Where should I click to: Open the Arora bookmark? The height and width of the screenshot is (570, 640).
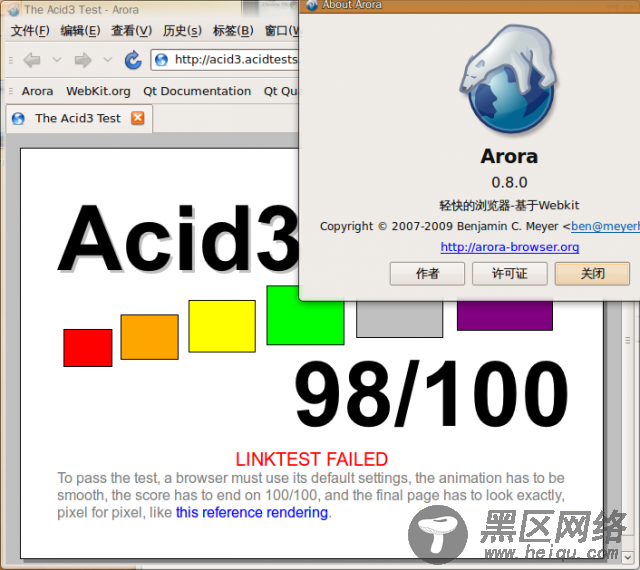point(38,91)
